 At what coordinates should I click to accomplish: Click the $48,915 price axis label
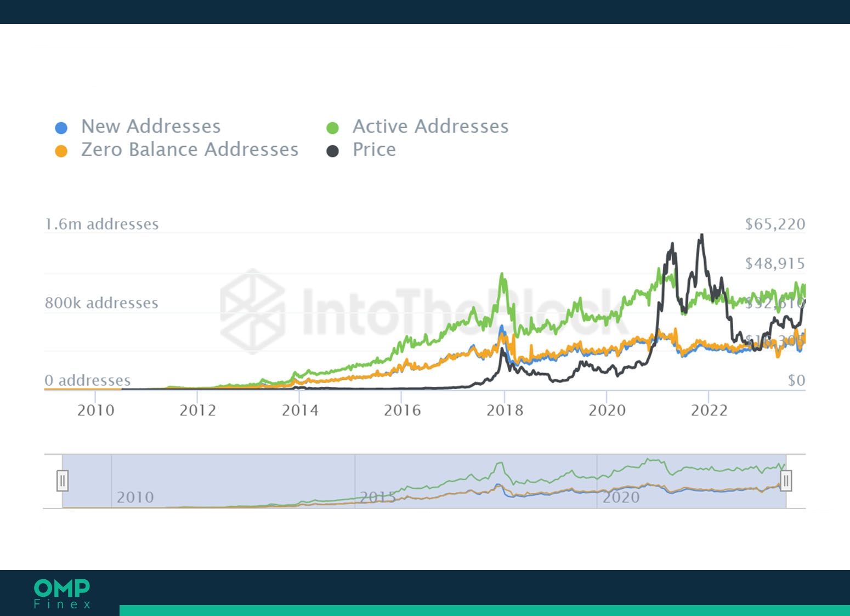coord(775,264)
